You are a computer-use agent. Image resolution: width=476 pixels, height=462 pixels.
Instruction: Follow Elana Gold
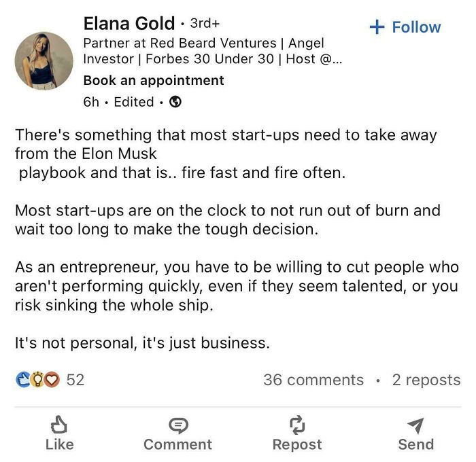(405, 27)
